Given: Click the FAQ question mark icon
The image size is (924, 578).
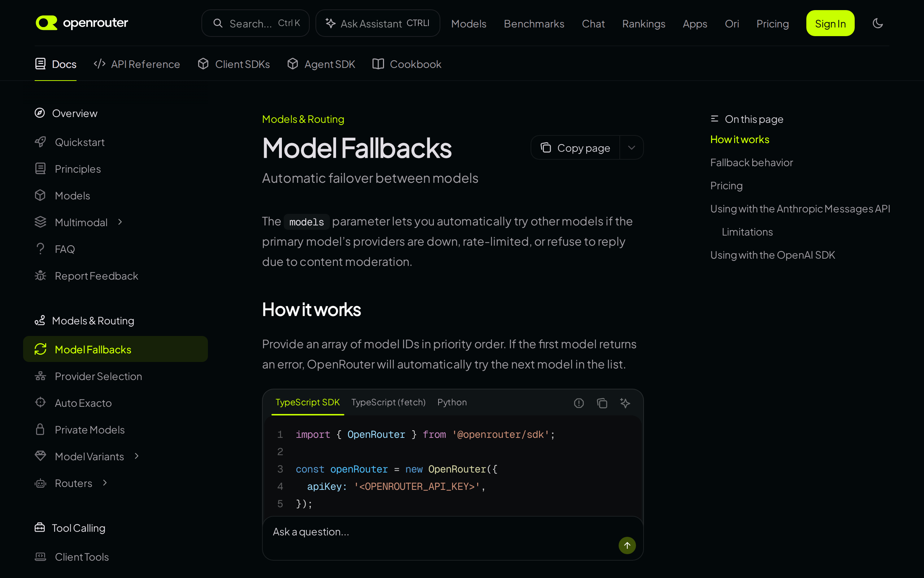Looking at the screenshot, I should tap(40, 249).
